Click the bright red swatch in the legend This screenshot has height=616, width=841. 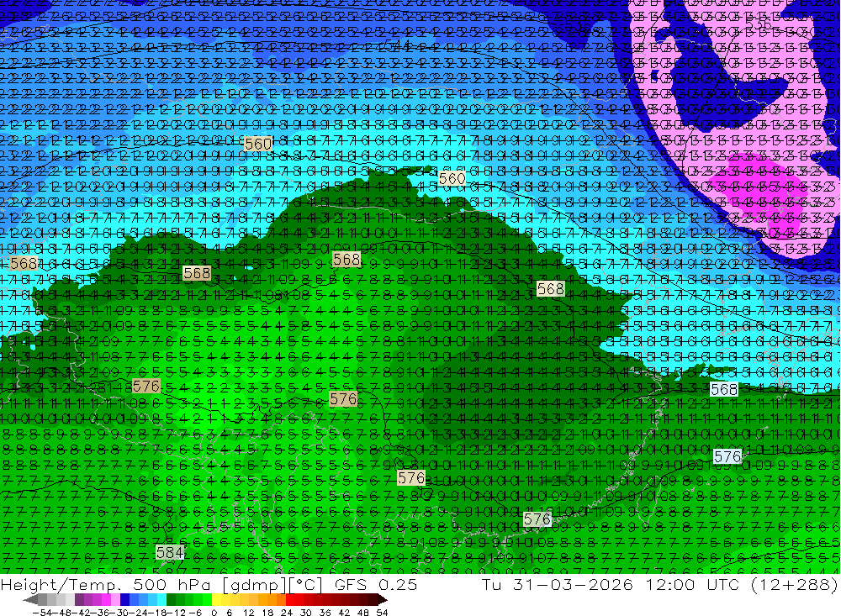(x=290, y=599)
